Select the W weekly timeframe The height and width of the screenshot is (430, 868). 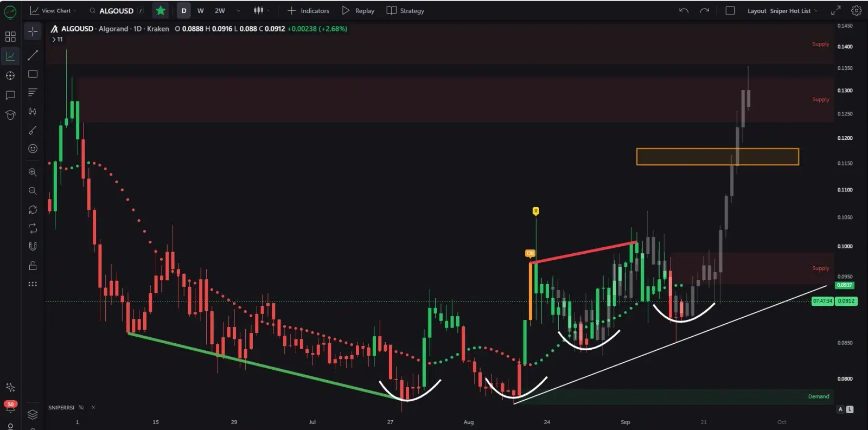click(201, 10)
